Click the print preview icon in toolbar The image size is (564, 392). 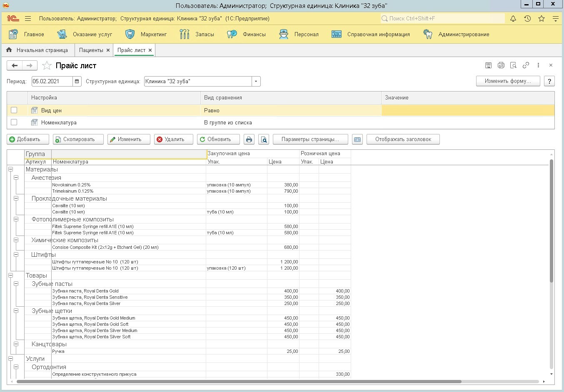pyautogui.click(x=264, y=139)
